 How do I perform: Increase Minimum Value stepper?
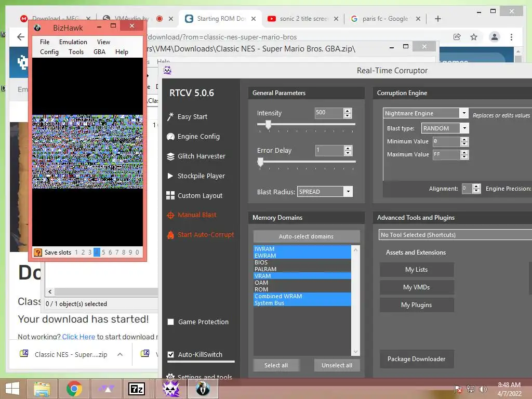[464, 139]
